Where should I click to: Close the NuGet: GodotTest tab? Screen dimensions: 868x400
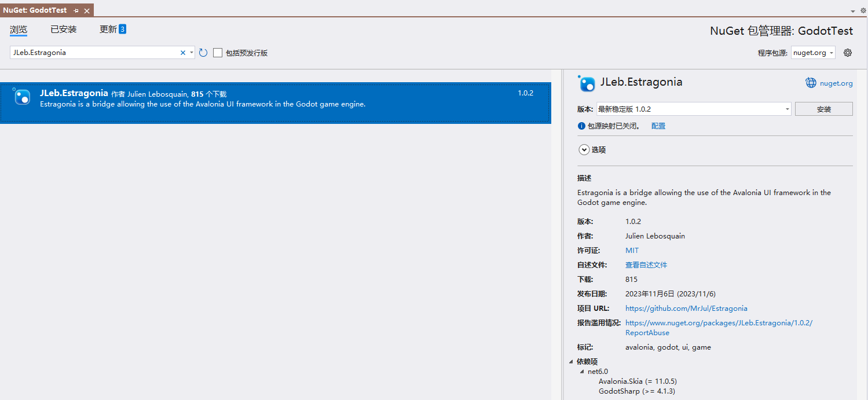[x=87, y=10]
